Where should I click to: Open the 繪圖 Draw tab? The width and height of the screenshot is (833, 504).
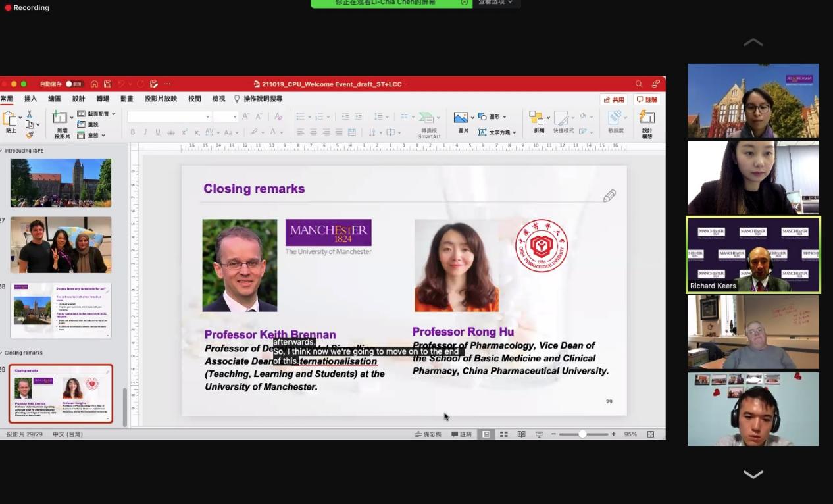pyautogui.click(x=55, y=99)
